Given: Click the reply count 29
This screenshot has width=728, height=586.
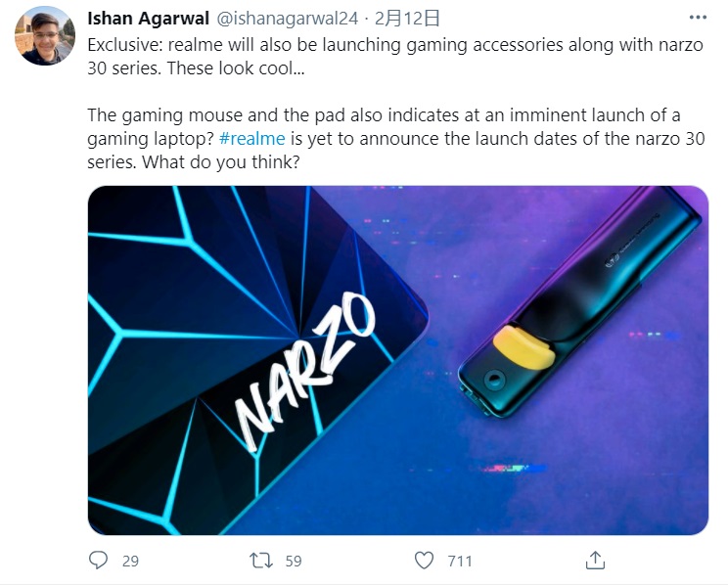Looking at the screenshot, I should click(x=130, y=561).
